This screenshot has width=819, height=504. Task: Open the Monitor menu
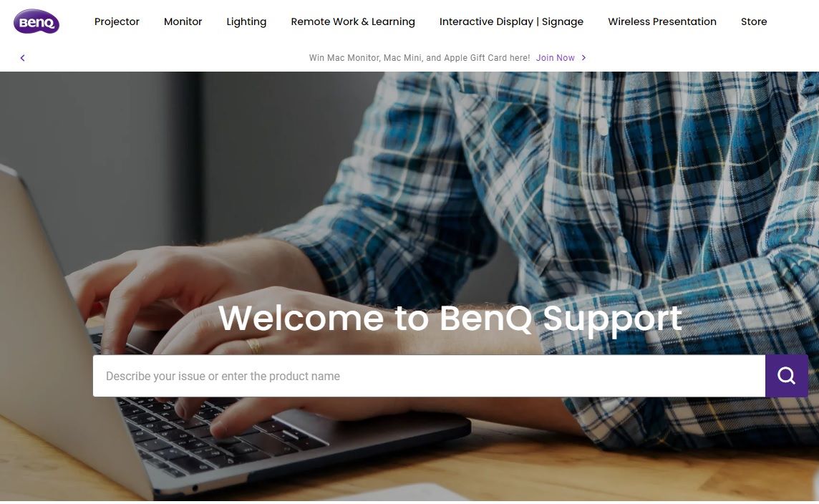click(x=183, y=21)
